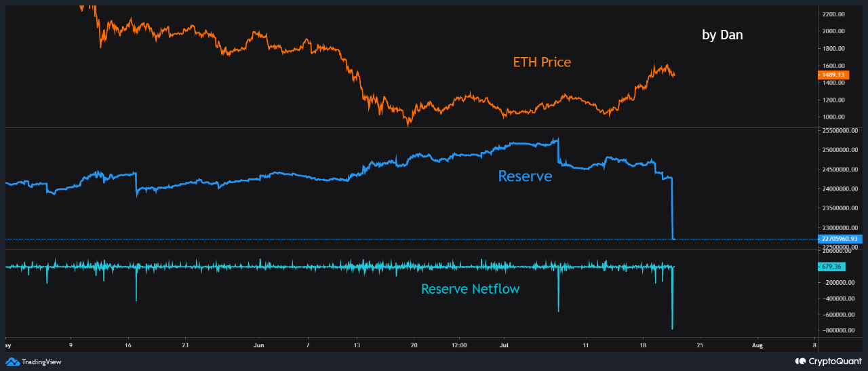Click the "20" date axis label

[x=414, y=345]
